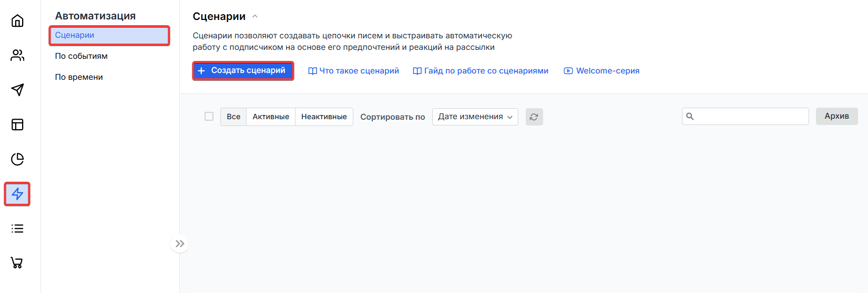
Task: Tick the select-all scenarios checkbox
Action: tap(209, 117)
